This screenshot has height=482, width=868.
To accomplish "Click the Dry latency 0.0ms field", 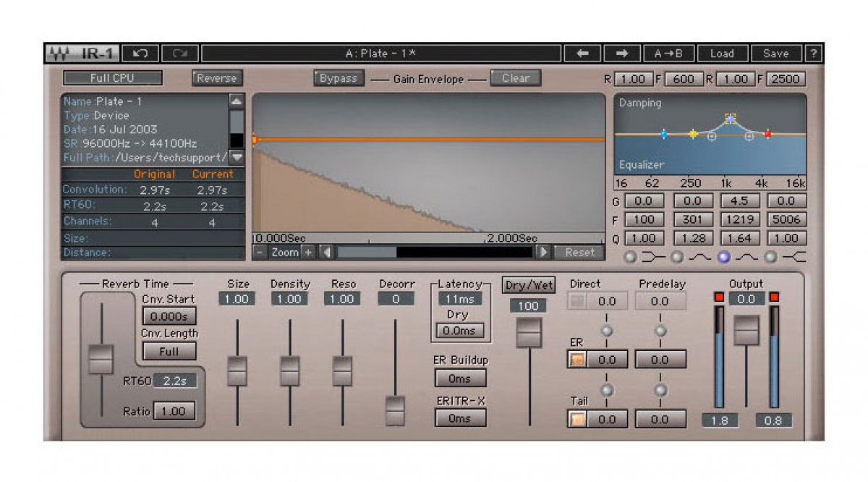I will (x=460, y=331).
